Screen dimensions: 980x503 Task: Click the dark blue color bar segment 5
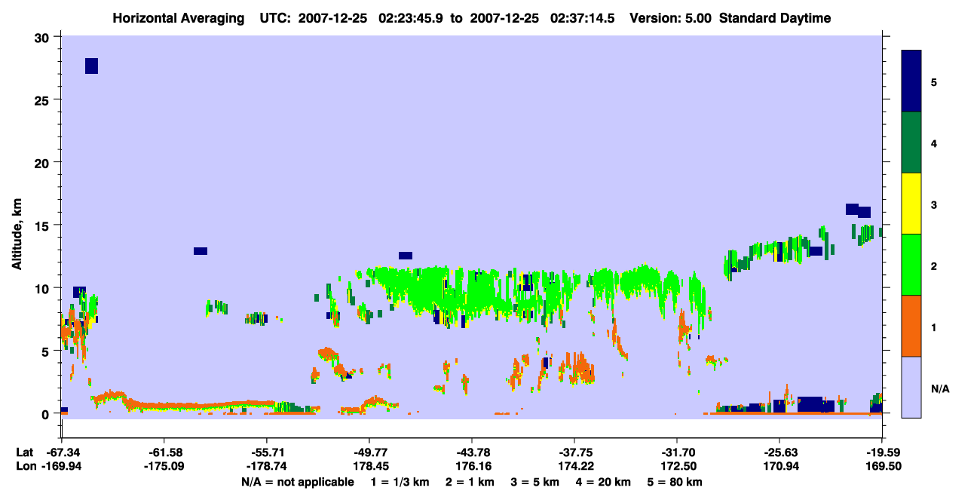(x=911, y=81)
